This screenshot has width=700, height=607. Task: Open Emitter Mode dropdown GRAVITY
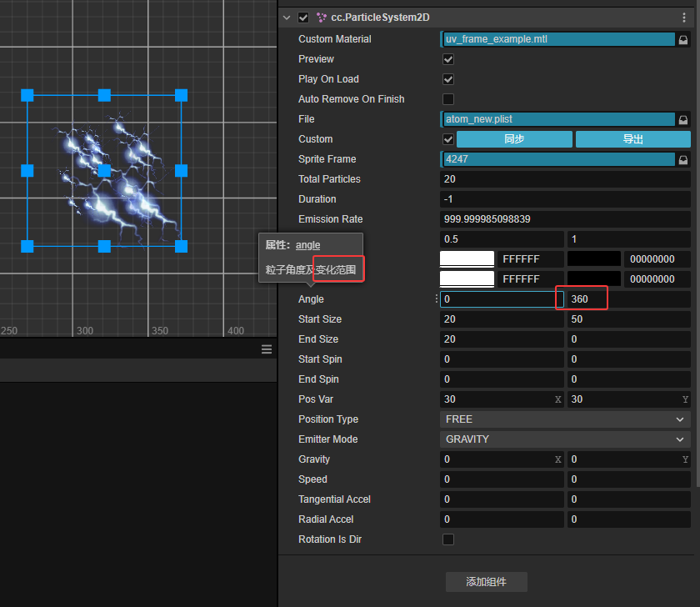click(565, 439)
